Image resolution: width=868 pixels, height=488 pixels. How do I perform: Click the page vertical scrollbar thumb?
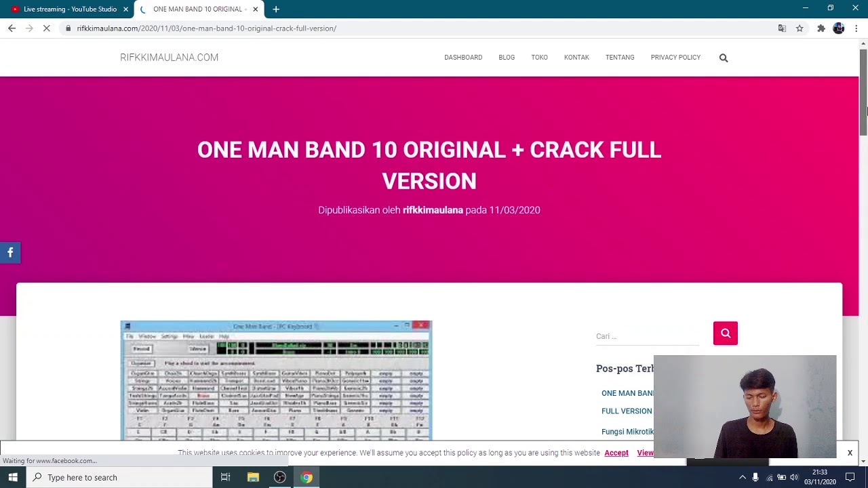click(x=863, y=93)
